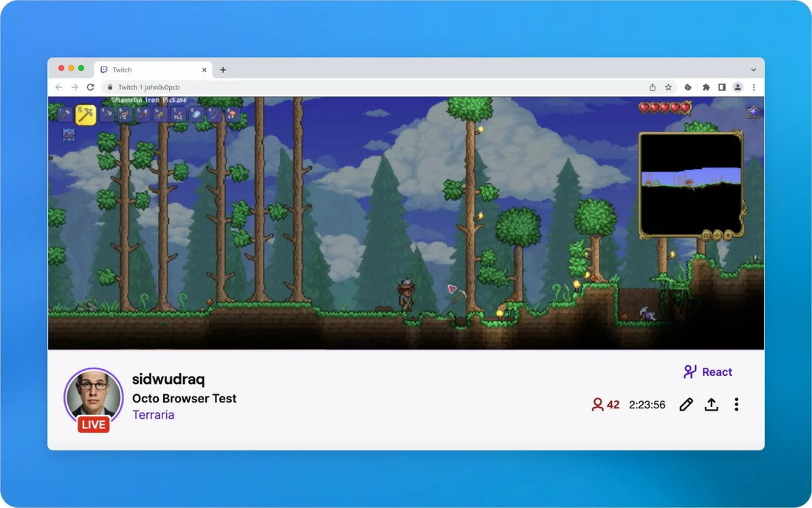Select the hammer in hotbar slot 1
Screen dimensions: 812x508
click(x=65, y=114)
